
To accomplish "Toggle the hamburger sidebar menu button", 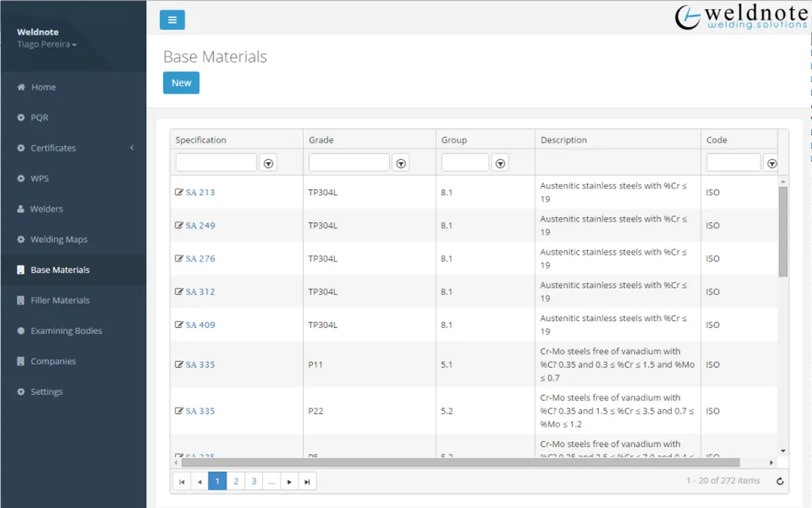I will [x=172, y=20].
